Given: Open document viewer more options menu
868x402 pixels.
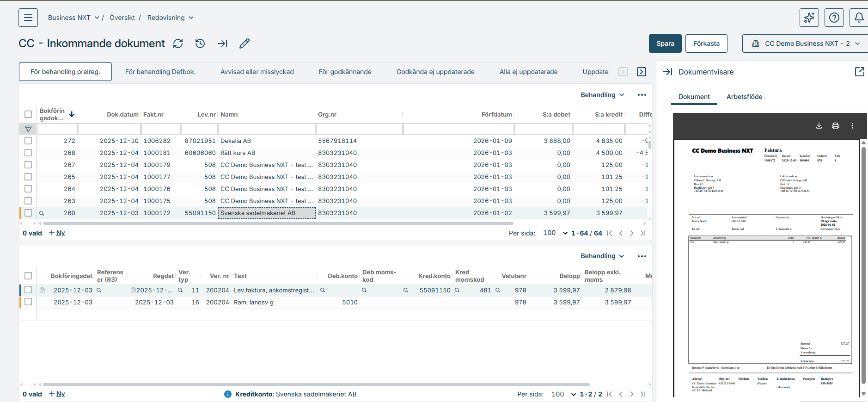Looking at the screenshot, I should (852, 126).
